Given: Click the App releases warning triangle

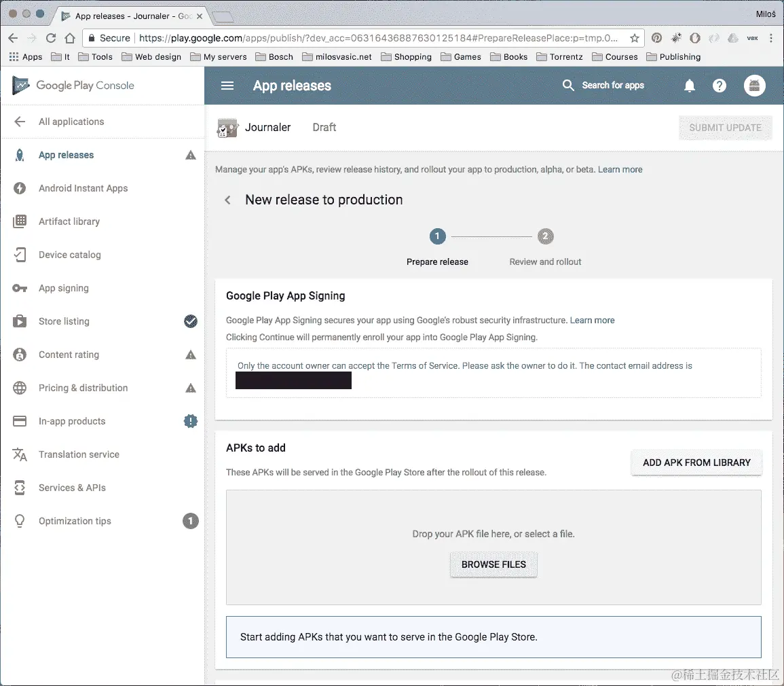Looking at the screenshot, I should point(191,155).
